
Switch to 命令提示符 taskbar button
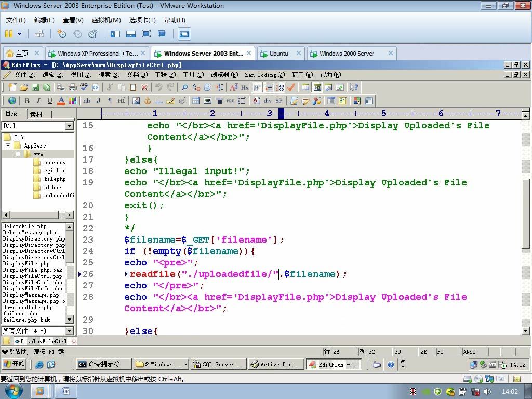[x=103, y=364]
